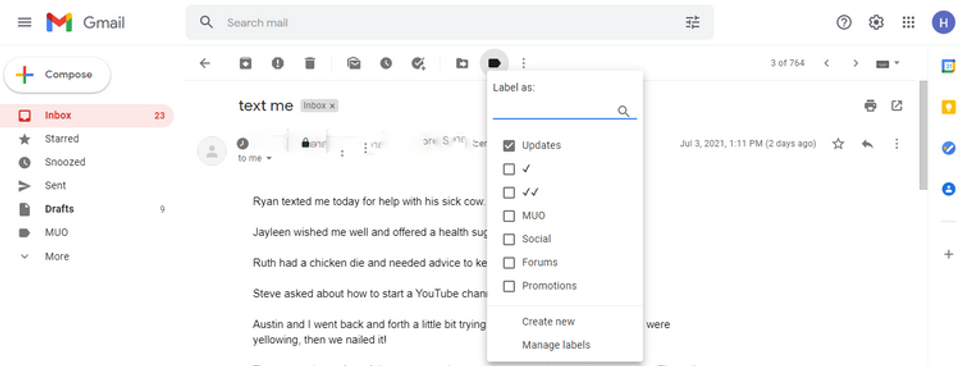Image resolution: width=960 pixels, height=366 pixels.
Task: Click the Compose button
Action: [58, 75]
